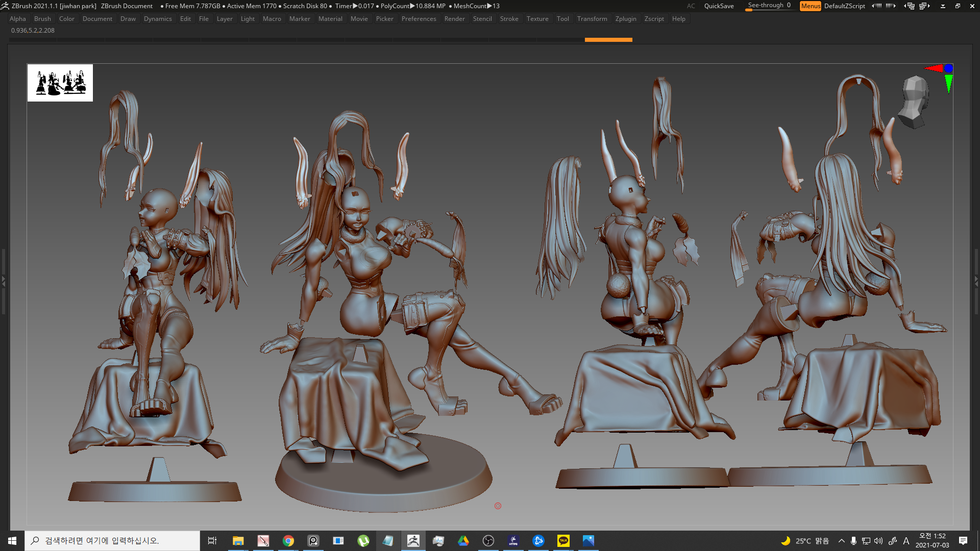The image size is (980, 551).
Task: Expand the right tray divider handle
Action: [x=976, y=281]
